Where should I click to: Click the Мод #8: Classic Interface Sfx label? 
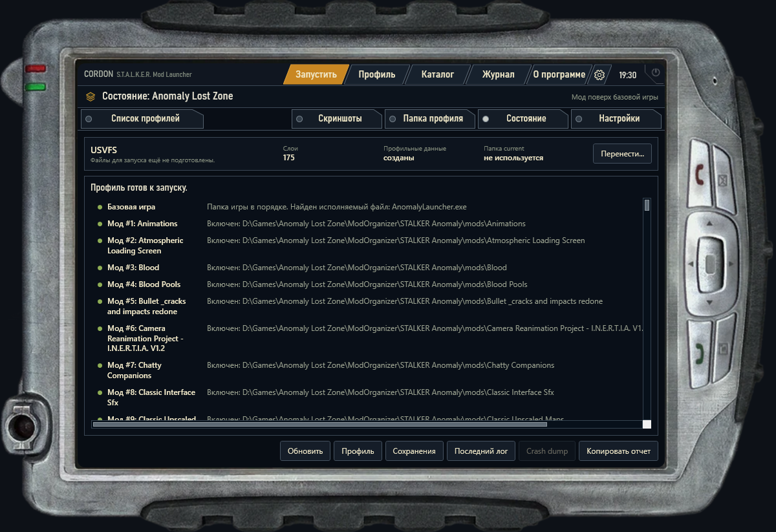(x=151, y=398)
